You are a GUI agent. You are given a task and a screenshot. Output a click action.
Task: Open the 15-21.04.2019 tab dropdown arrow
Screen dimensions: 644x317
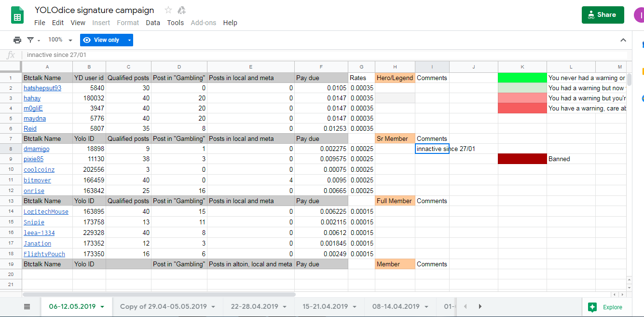[355, 307]
